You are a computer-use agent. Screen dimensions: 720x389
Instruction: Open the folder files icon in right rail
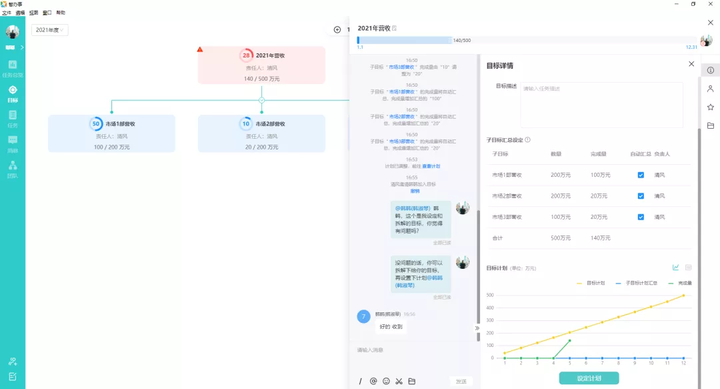pos(710,125)
